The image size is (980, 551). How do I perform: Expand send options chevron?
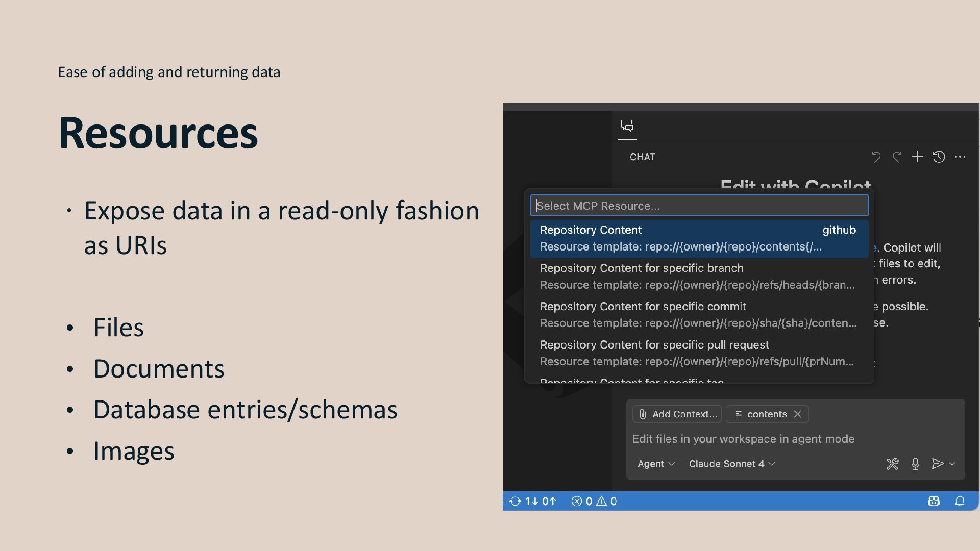tap(952, 464)
